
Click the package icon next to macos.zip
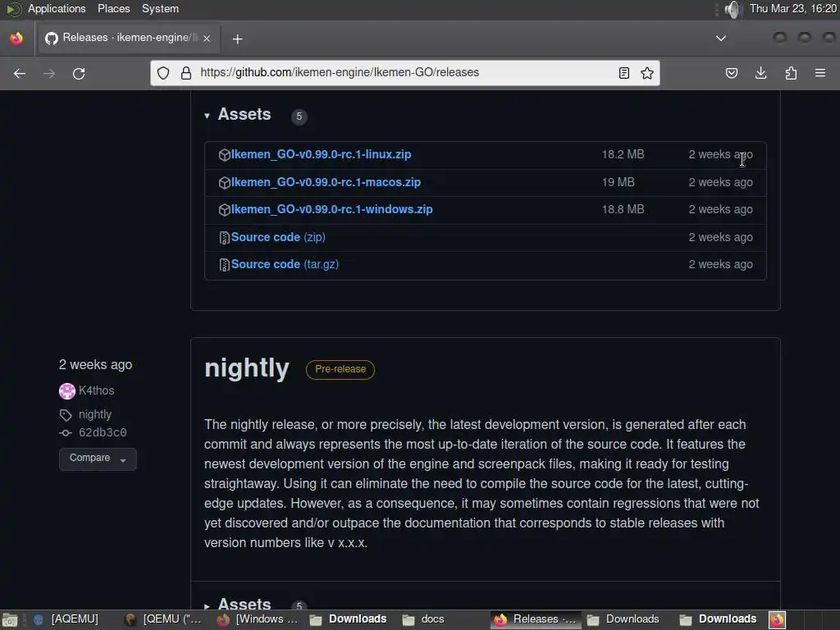(225, 183)
